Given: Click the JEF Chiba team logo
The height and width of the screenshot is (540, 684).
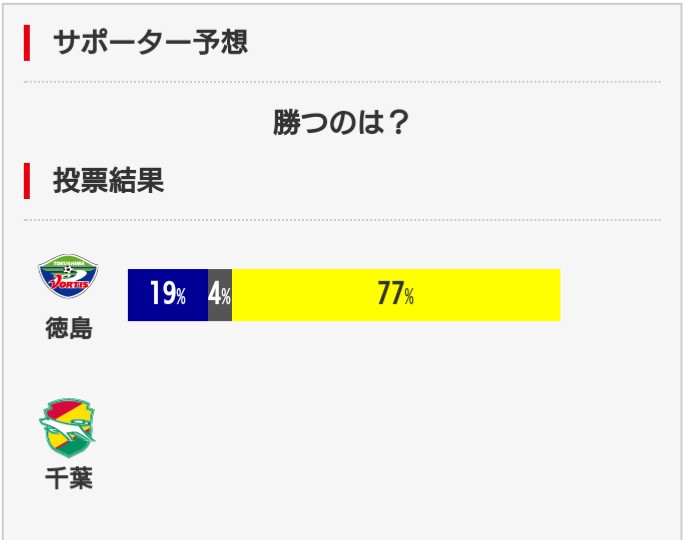Looking at the screenshot, I should pos(68,428).
